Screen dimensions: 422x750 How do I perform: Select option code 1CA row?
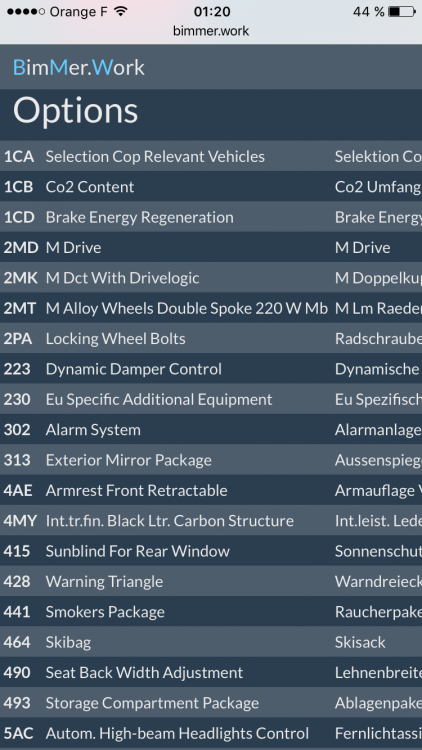click(211, 156)
